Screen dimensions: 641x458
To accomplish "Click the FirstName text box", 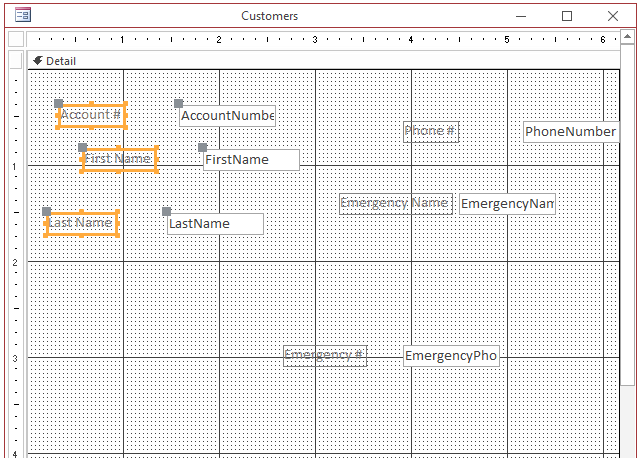I will pos(251,159).
